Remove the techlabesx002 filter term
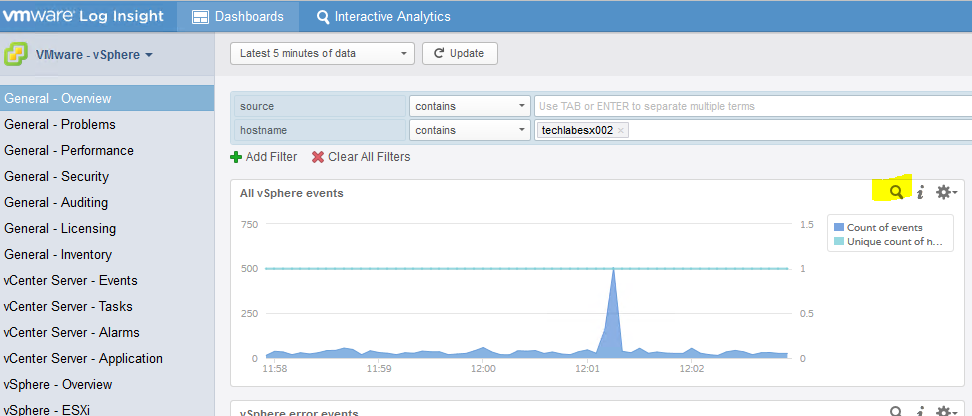Viewport: 972px width, 416px height. point(621,130)
